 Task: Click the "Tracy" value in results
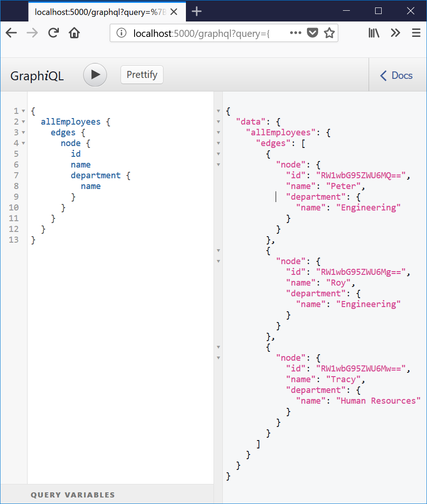click(x=343, y=379)
